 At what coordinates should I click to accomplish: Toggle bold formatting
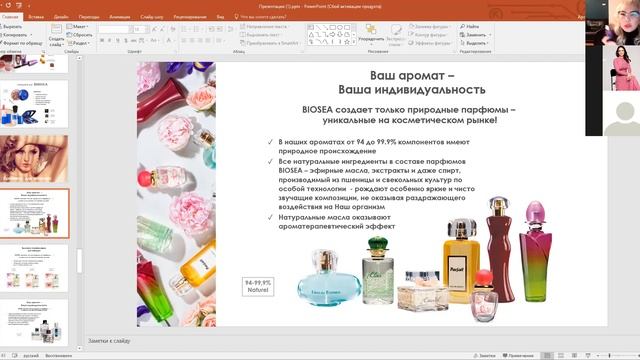(x=102, y=40)
